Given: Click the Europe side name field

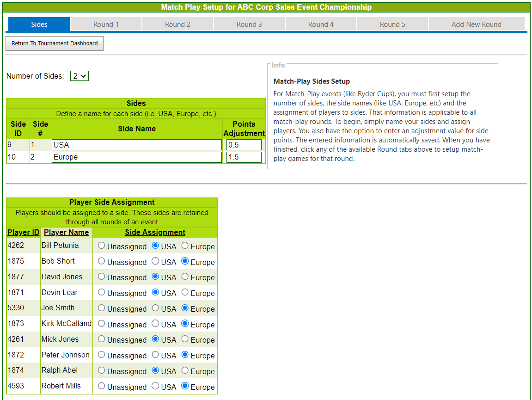Looking at the screenshot, I should click(137, 157).
